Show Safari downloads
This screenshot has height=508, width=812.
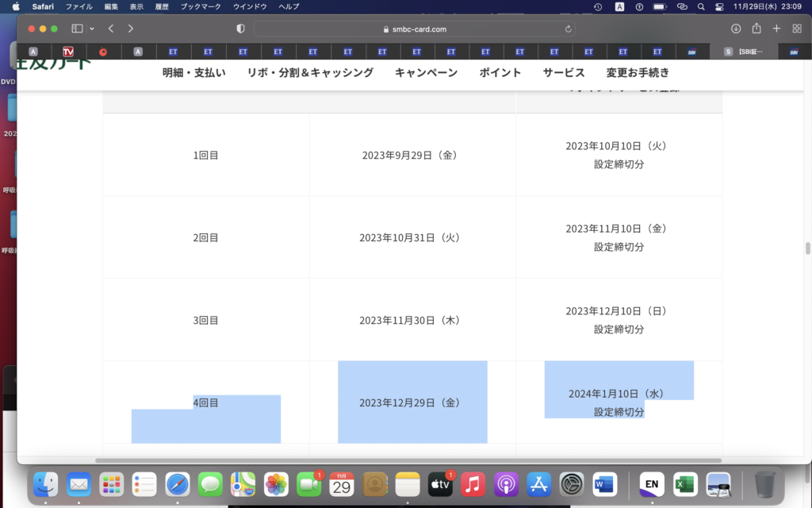(x=736, y=29)
